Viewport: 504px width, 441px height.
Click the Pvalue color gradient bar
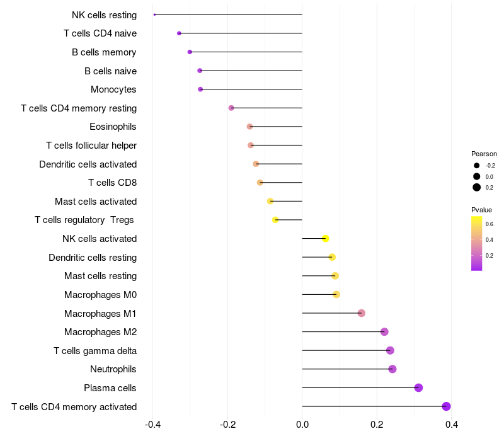coord(476,244)
